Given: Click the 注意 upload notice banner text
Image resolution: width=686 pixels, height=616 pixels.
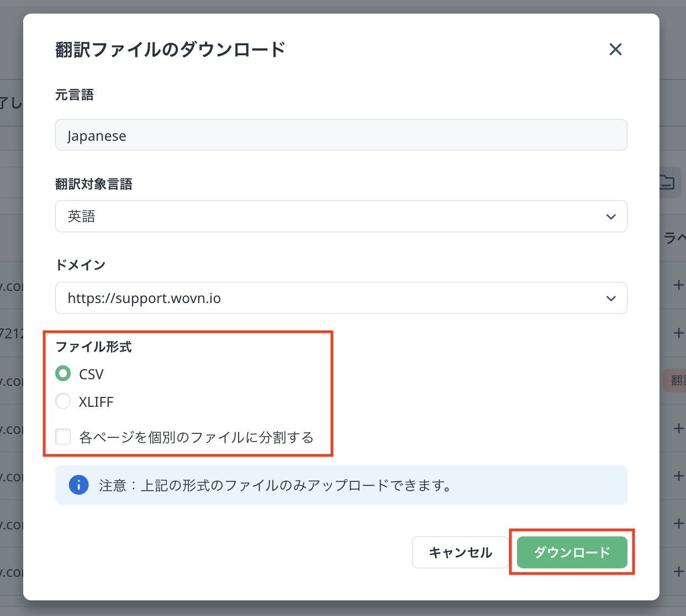Looking at the screenshot, I should coord(275,486).
